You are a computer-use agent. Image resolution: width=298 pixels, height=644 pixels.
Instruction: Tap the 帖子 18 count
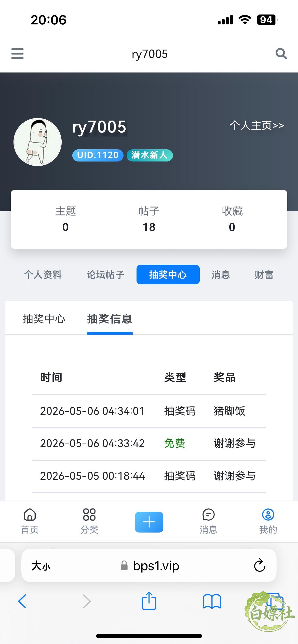click(x=149, y=219)
